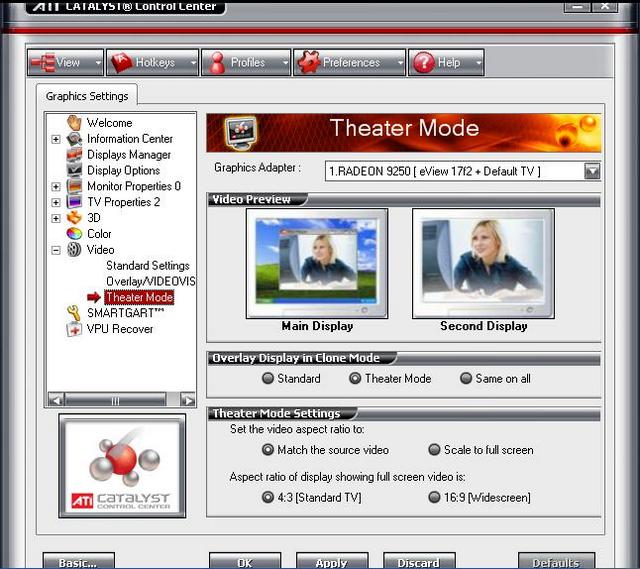This screenshot has height=569, width=640.
Task: Open VPU Recover settings page
Action: click(120, 329)
